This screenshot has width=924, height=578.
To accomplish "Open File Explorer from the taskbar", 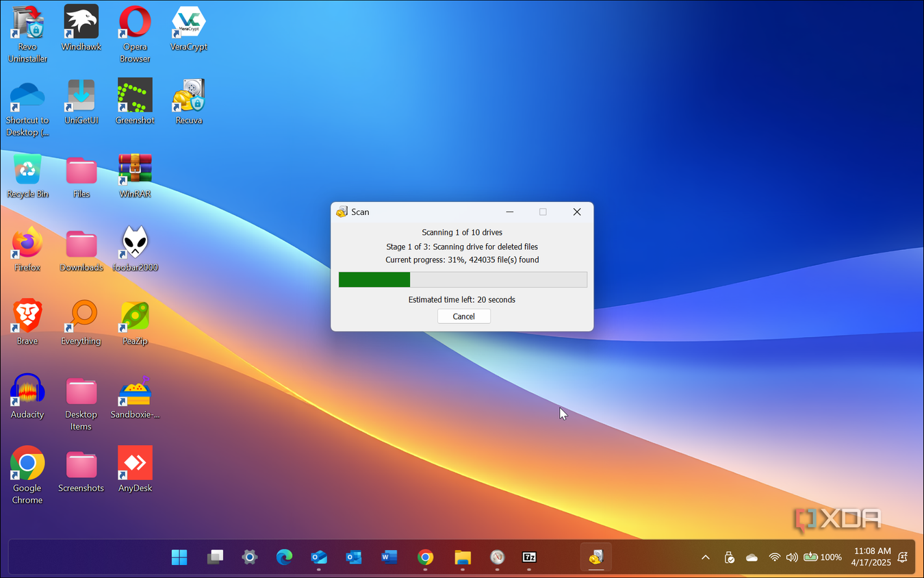I will pos(463,557).
